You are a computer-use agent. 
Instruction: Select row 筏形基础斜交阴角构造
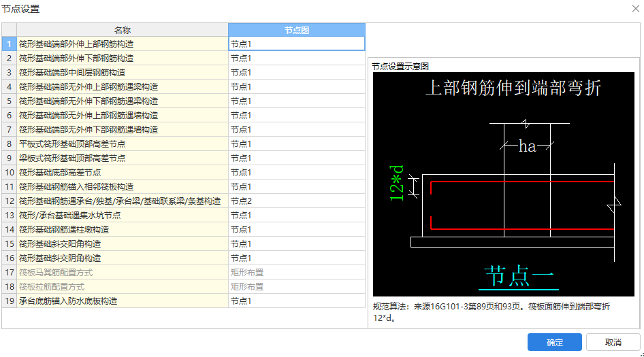[123, 258]
